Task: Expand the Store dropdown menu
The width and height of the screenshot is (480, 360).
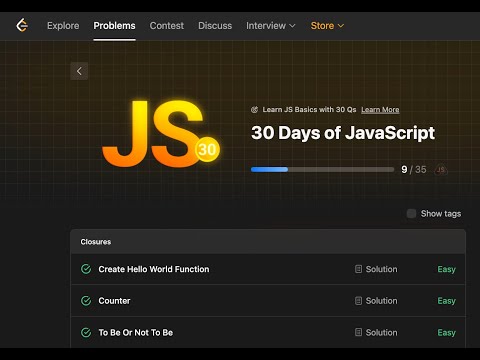Action: 327,26
